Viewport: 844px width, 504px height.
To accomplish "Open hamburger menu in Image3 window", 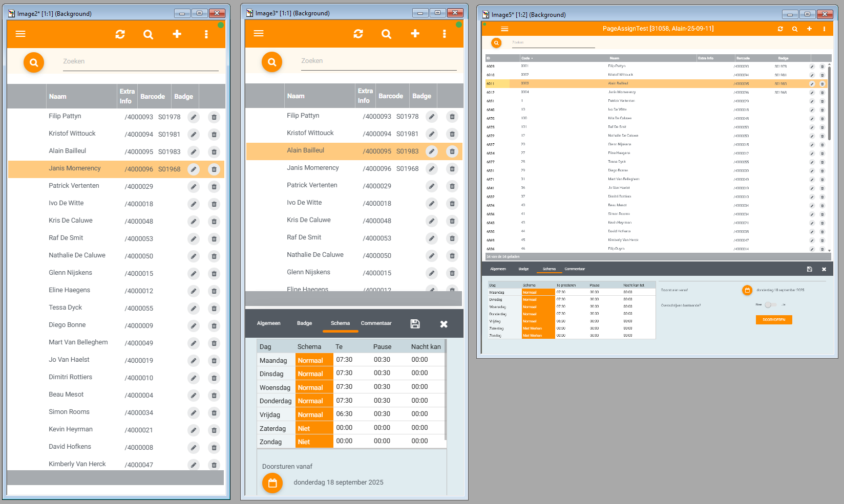I will (x=259, y=33).
